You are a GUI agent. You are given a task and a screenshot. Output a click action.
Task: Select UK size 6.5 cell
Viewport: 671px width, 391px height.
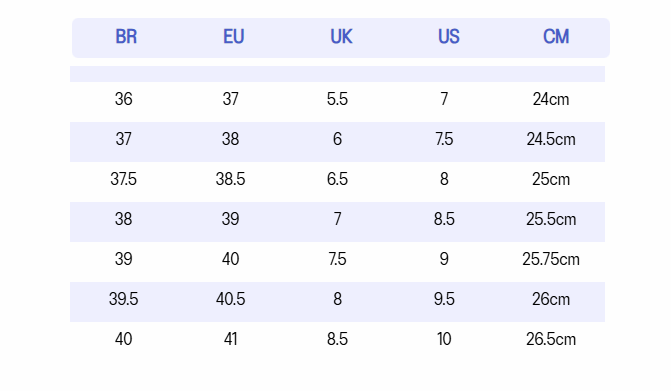tap(337, 179)
